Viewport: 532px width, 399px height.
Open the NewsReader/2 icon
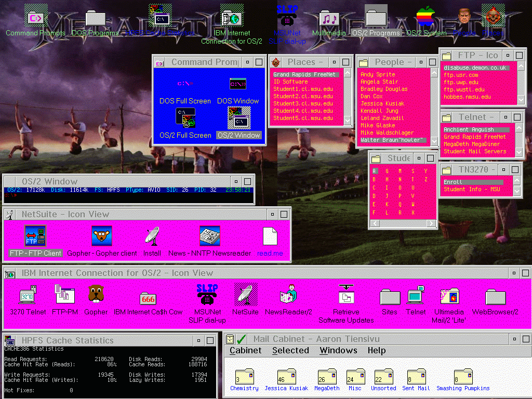click(x=288, y=295)
